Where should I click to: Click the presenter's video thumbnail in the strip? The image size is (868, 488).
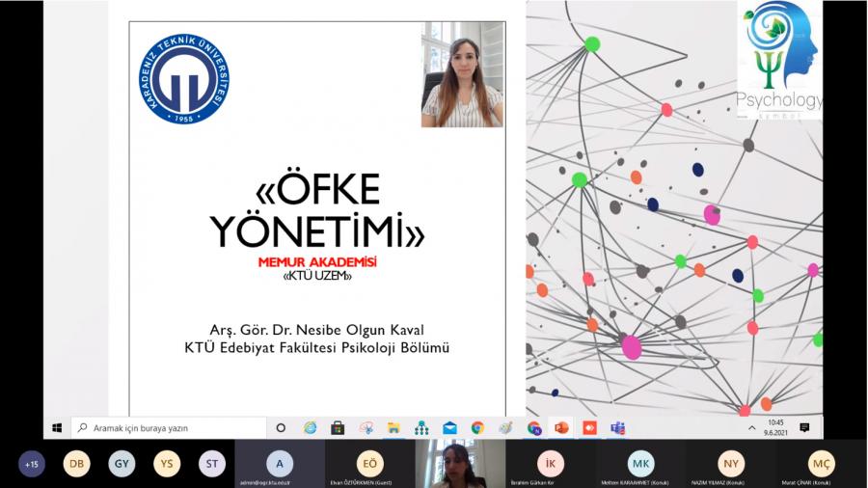460,464
